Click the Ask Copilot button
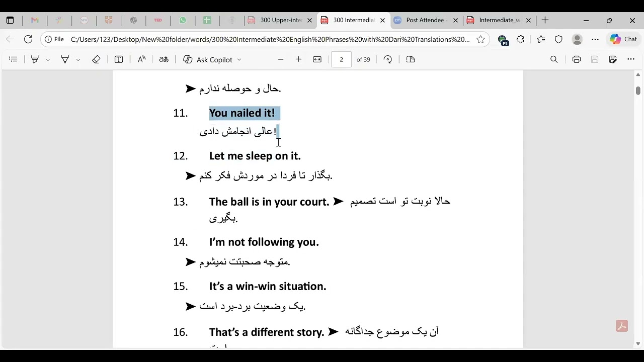This screenshot has width=644, height=362. [x=207, y=59]
